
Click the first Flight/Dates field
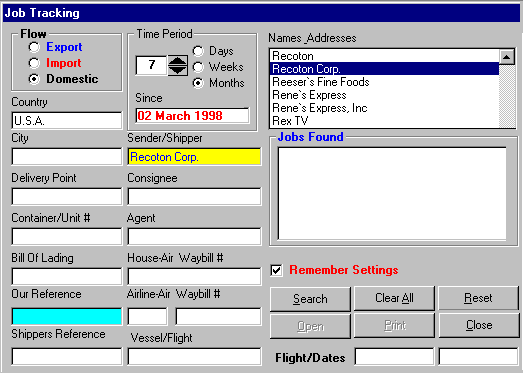[394, 356]
